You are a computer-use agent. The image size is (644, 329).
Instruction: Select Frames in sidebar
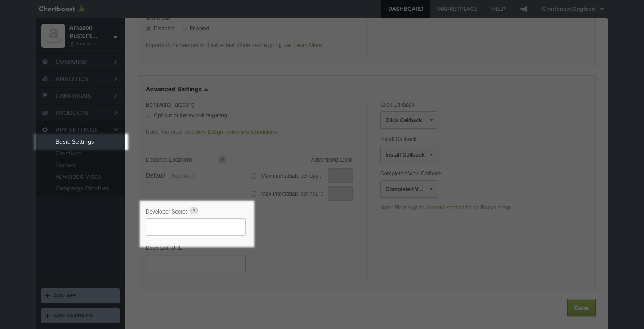(x=66, y=165)
